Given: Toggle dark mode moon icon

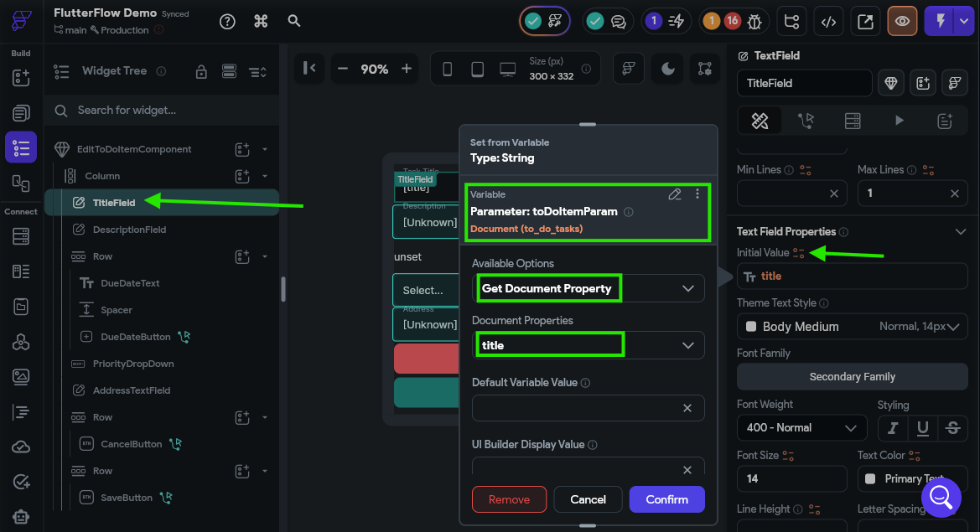Looking at the screenshot, I should (x=667, y=69).
